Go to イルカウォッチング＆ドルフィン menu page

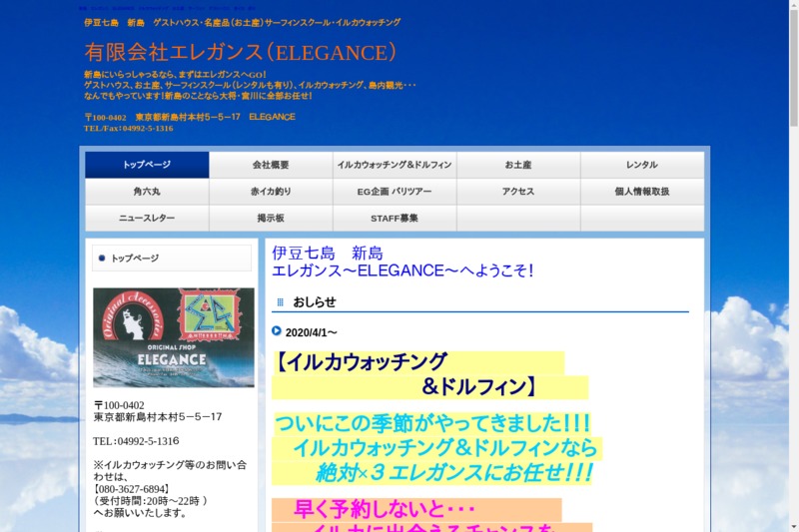click(395, 165)
